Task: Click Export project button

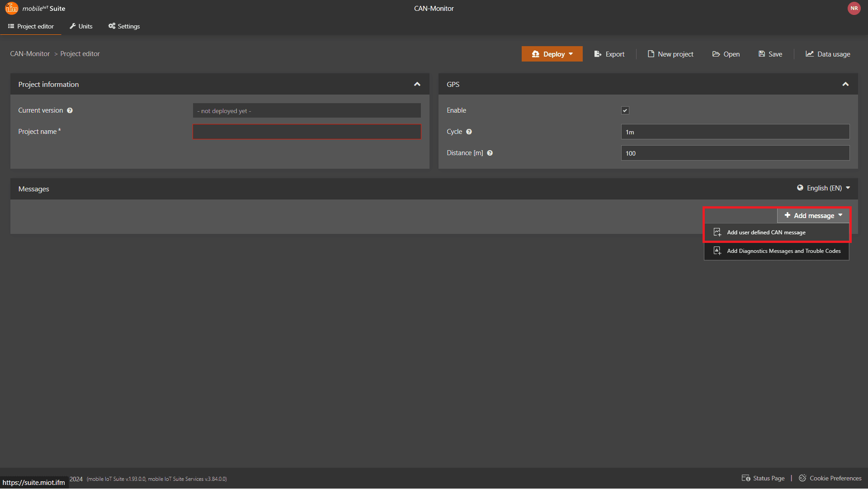Action: (609, 54)
